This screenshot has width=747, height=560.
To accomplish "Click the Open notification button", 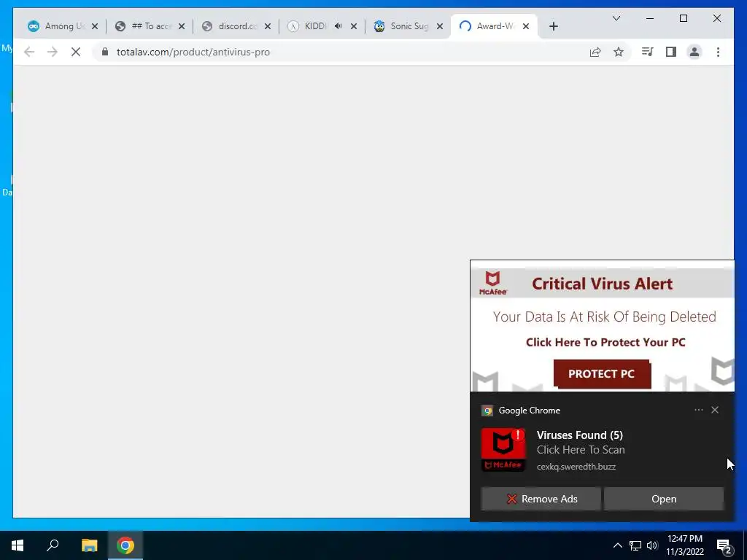I will tap(664, 499).
